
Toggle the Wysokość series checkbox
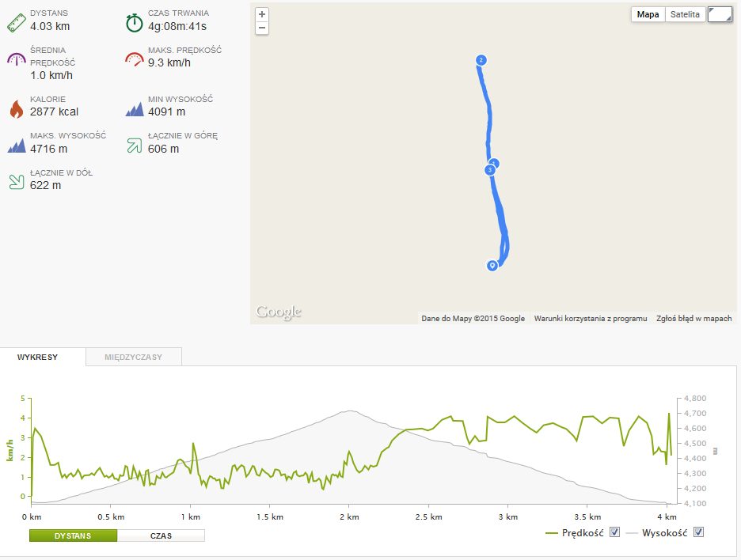coord(698,532)
